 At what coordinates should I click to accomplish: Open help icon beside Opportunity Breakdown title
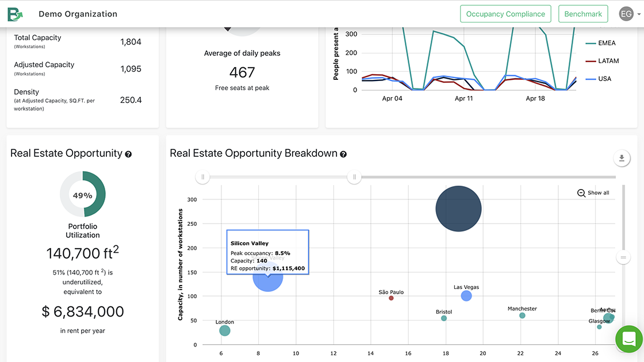click(343, 154)
